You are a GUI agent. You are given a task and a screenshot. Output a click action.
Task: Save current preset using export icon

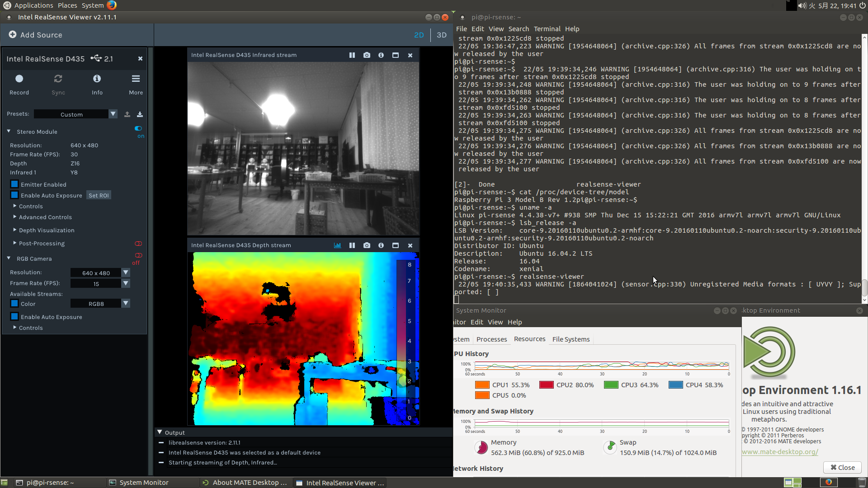click(127, 114)
